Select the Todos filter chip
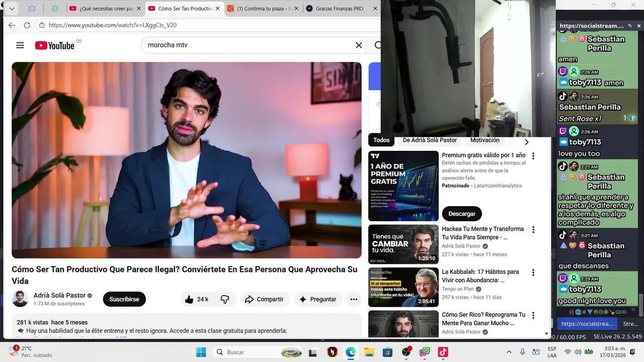 (x=381, y=140)
